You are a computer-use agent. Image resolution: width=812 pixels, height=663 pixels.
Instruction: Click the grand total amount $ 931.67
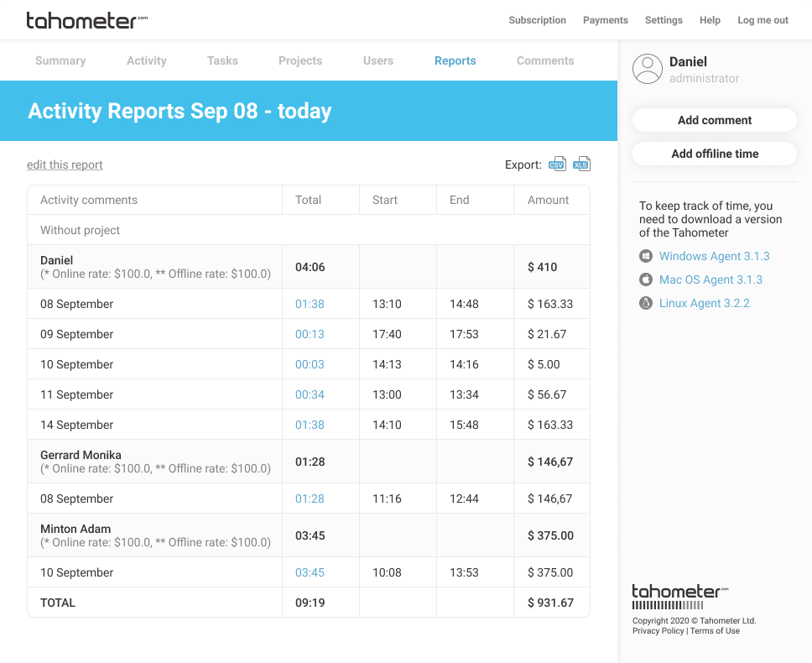point(550,603)
